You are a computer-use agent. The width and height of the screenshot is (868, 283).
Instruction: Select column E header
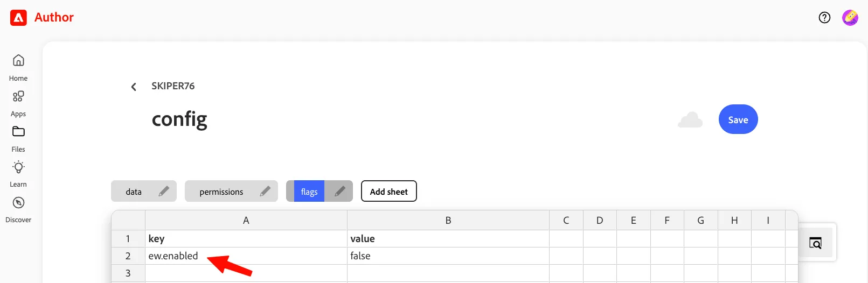pyautogui.click(x=634, y=220)
